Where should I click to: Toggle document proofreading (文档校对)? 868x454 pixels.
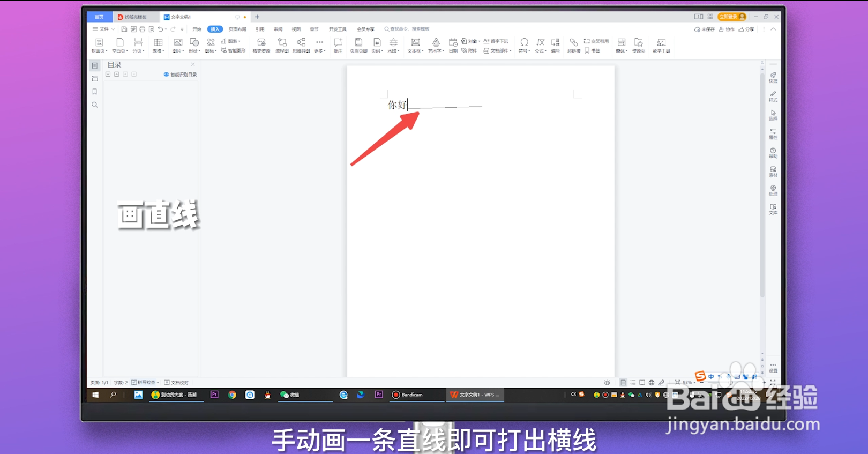(x=176, y=383)
